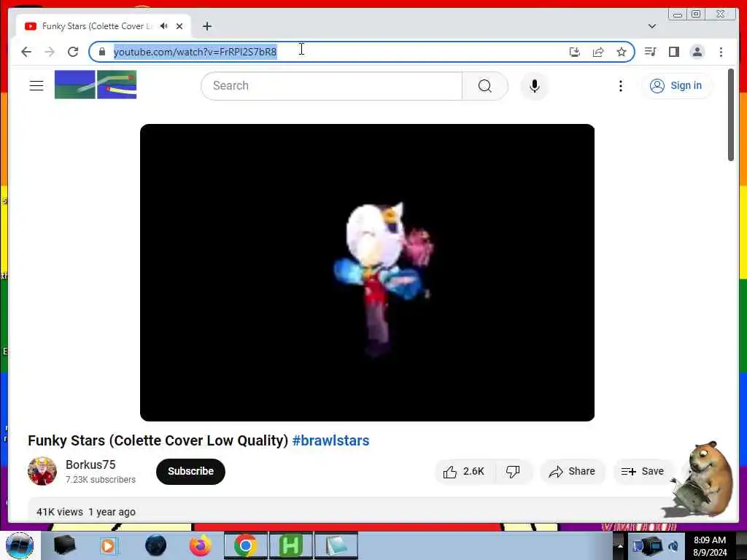747x560 pixels.
Task: Bookmark this tab with the star
Action: pyautogui.click(x=622, y=52)
